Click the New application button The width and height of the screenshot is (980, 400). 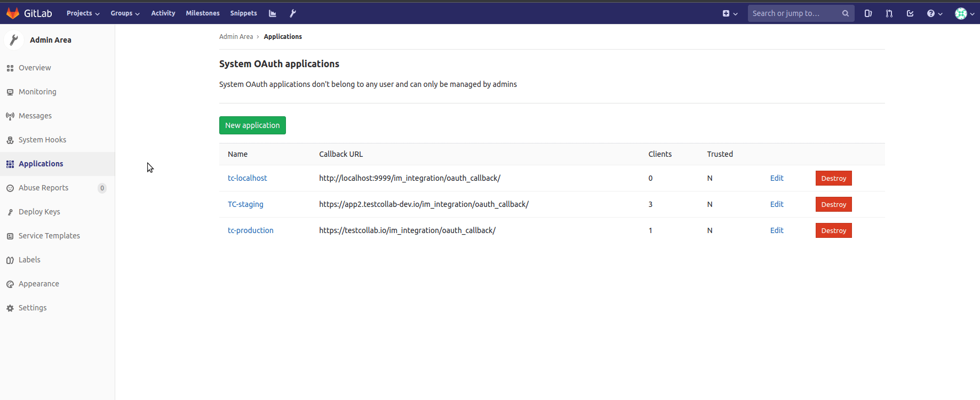(252, 125)
